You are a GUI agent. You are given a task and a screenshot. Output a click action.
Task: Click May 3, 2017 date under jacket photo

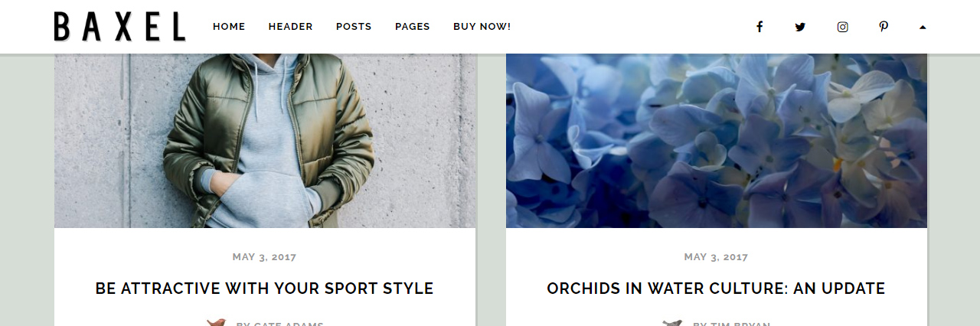264,257
